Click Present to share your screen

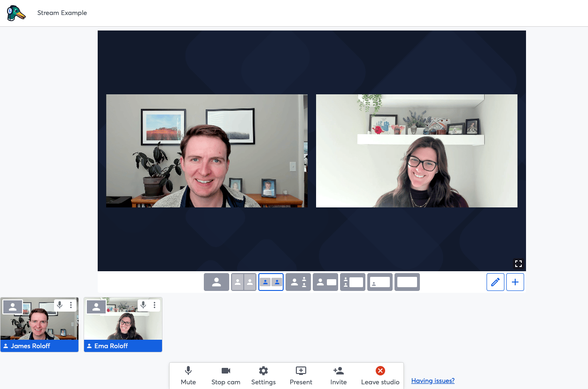coord(301,376)
